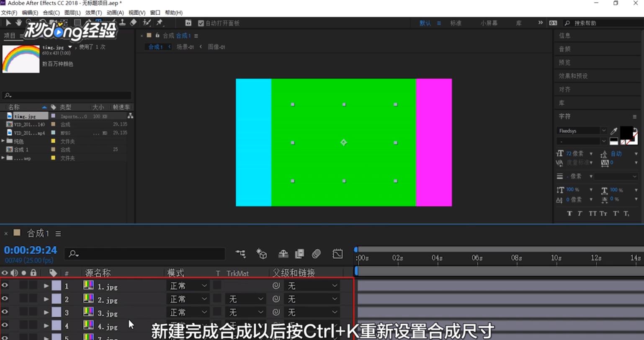Switch to the 合成1 composition tab
The height and width of the screenshot is (340, 644).
pos(157,47)
